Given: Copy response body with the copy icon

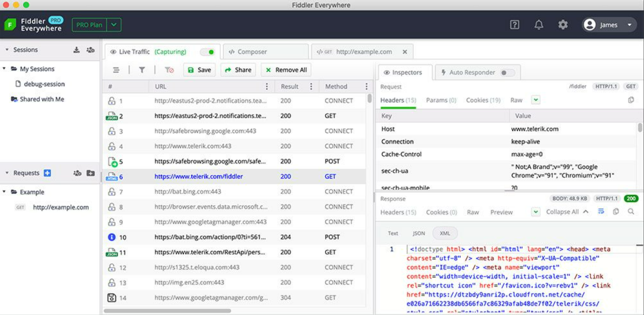Looking at the screenshot, I should (616, 212).
